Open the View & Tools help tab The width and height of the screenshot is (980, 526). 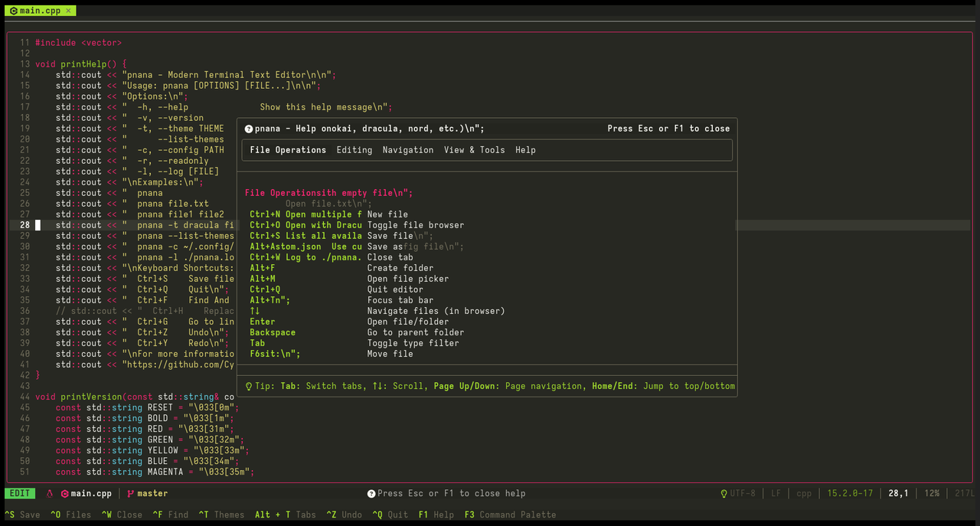(475, 150)
